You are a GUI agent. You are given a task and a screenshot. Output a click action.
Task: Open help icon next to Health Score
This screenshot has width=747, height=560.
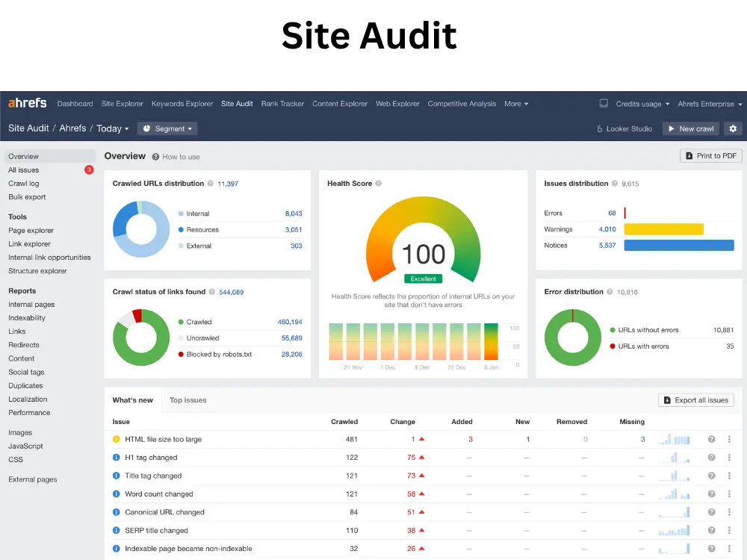378,184
